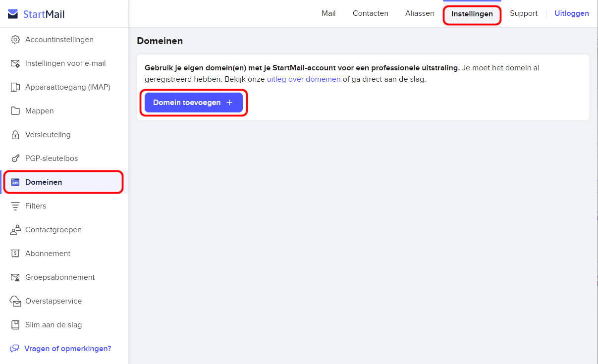Open Accountinstellingen in the sidebar
598x364 pixels.
[x=59, y=40]
